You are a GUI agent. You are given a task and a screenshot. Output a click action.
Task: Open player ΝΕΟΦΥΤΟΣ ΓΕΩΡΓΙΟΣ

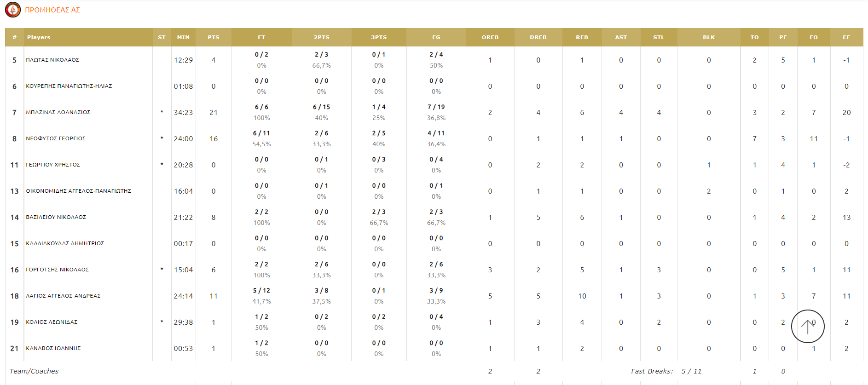tap(56, 138)
